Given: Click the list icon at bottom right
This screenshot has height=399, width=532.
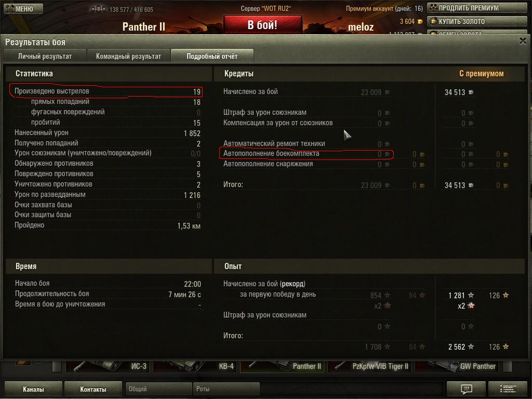Looking at the screenshot, I should click(x=508, y=389).
